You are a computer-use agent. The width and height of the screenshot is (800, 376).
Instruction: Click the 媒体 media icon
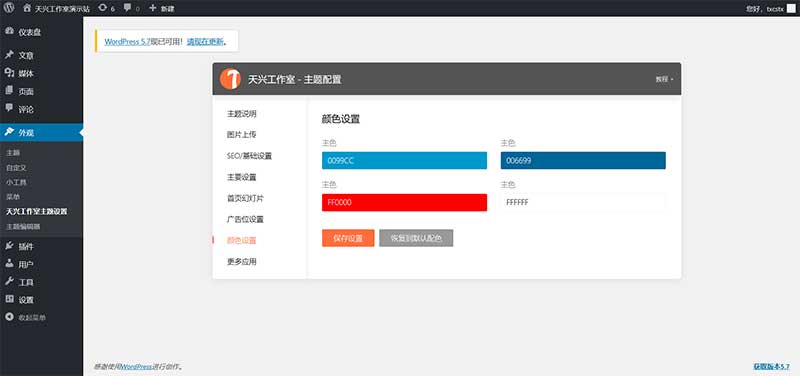(x=9, y=72)
